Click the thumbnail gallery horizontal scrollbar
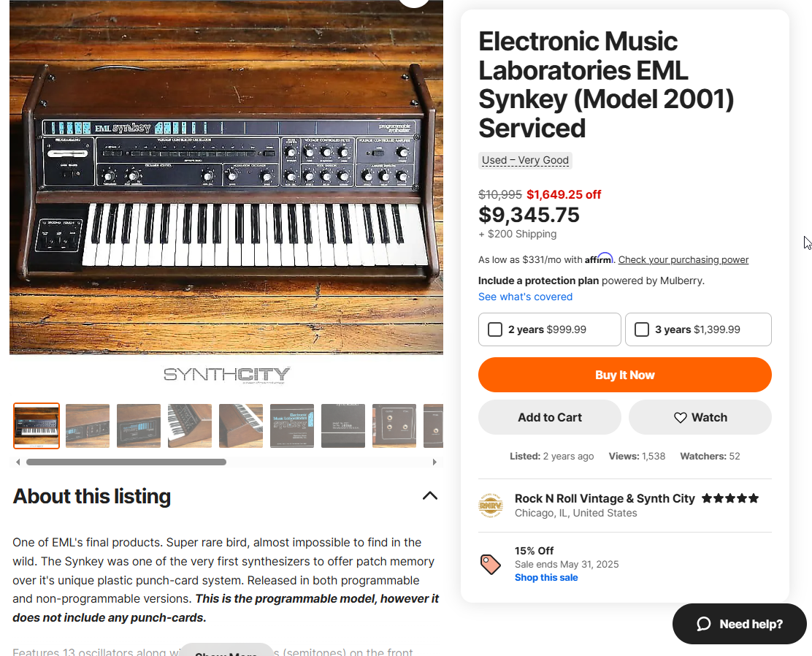Image resolution: width=812 pixels, height=656 pixels. click(x=126, y=462)
